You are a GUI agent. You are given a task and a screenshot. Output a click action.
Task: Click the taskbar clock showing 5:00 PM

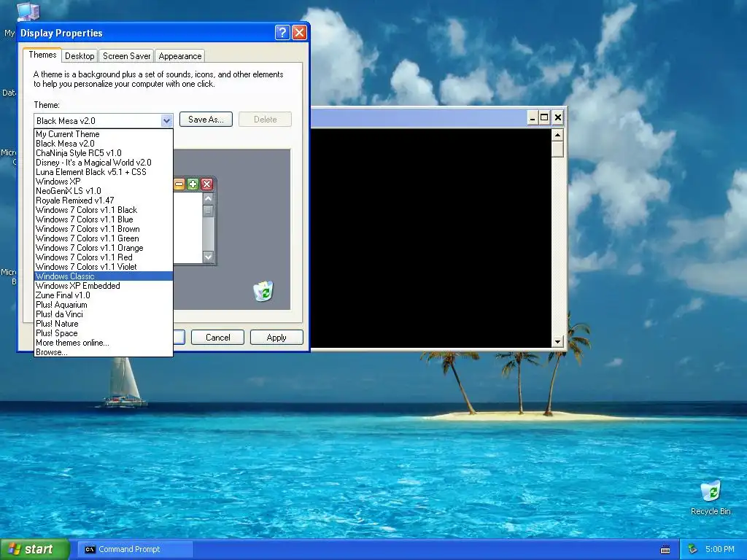[719, 549]
